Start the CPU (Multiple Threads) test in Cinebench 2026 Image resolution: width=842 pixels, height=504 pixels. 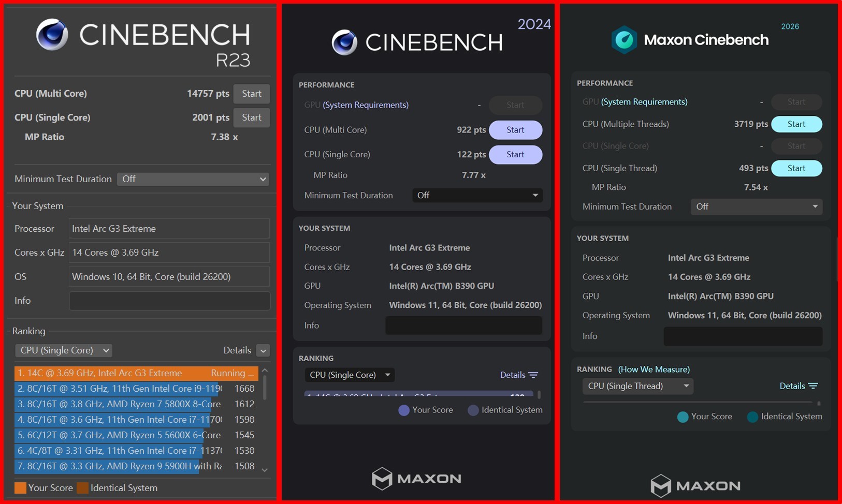[796, 124]
